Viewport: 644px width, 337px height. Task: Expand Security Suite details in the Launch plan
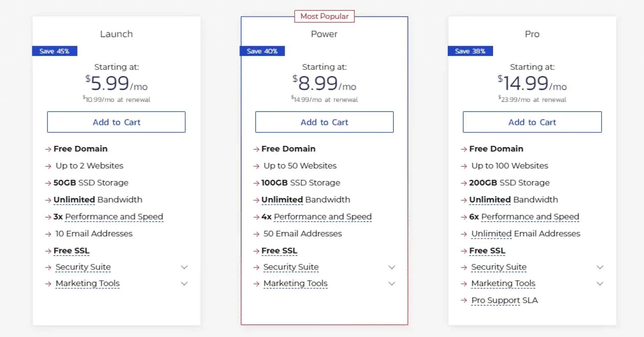[x=184, y=267]
